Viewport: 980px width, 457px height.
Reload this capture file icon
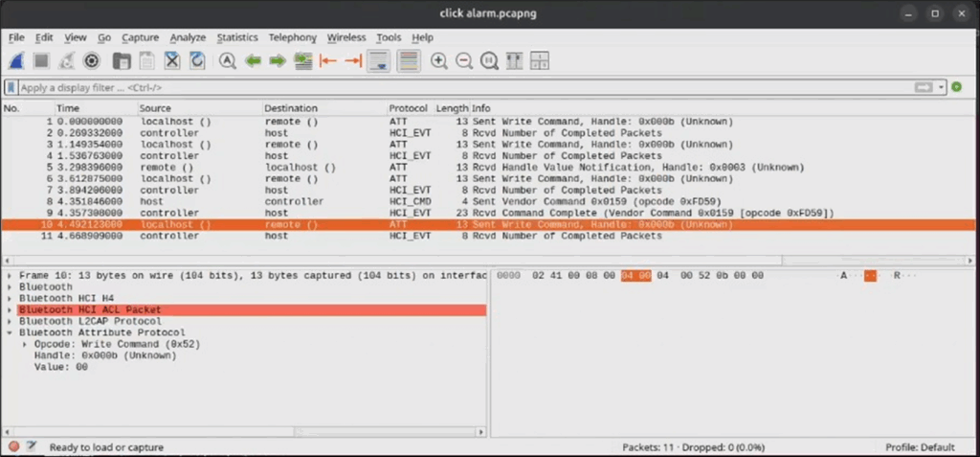click(x=197, y=60)
